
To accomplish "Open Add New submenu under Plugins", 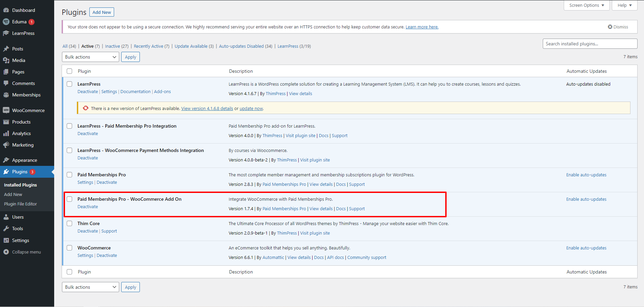I will (13, 195).
